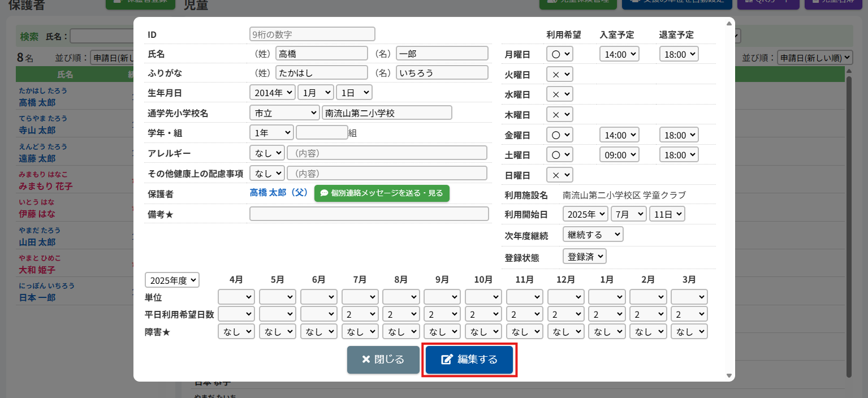Image resolution: width=868 pixels, height=398 pixels.
Task: Open the 高橋 太郎（父） guardian link
Action: tap(278, 193)
